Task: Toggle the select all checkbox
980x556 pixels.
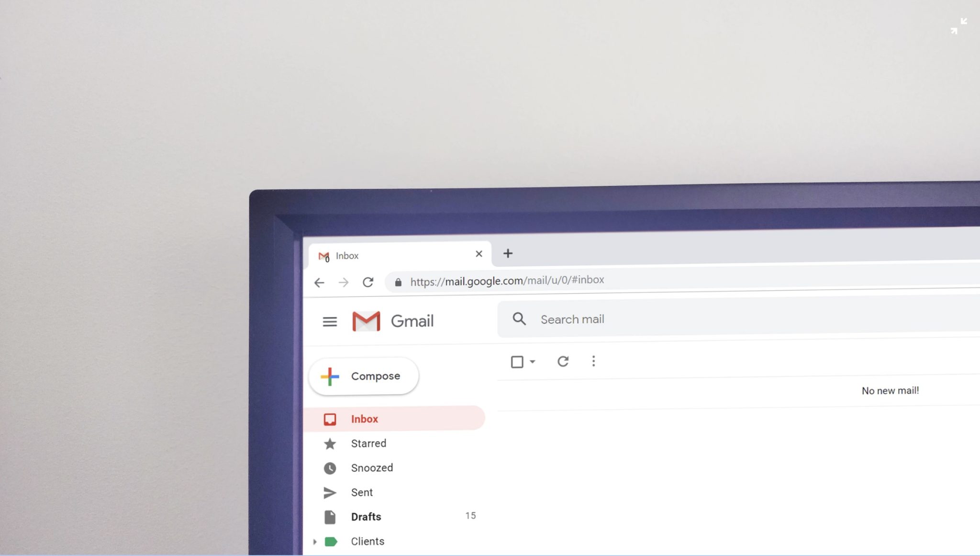Action: pos(517,361)
